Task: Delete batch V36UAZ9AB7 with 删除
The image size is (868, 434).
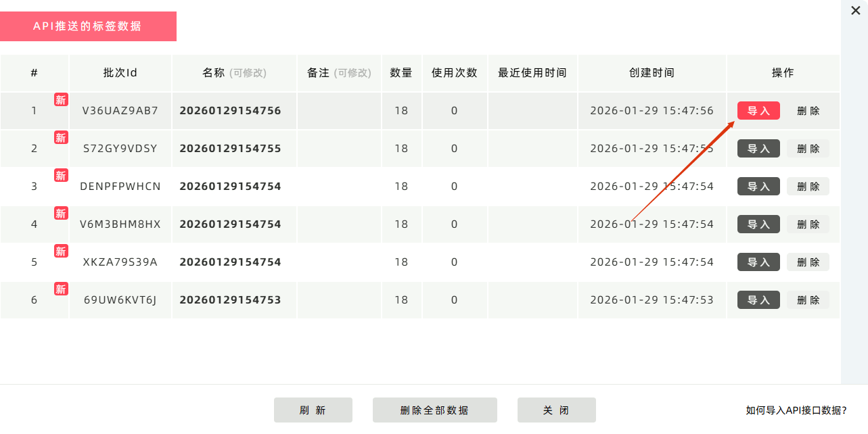Action: 808,111
